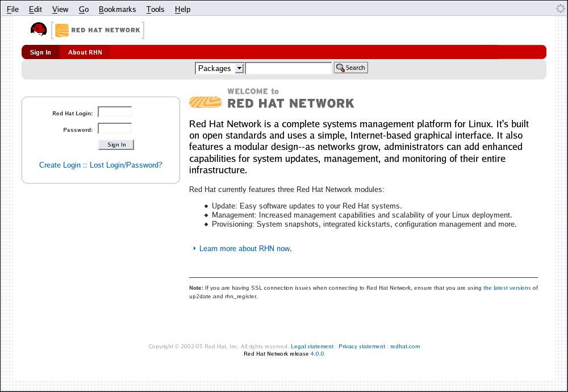Open the Privacy statement link
Viewport: 568px width, 392px height.
(x=361, y=347)
